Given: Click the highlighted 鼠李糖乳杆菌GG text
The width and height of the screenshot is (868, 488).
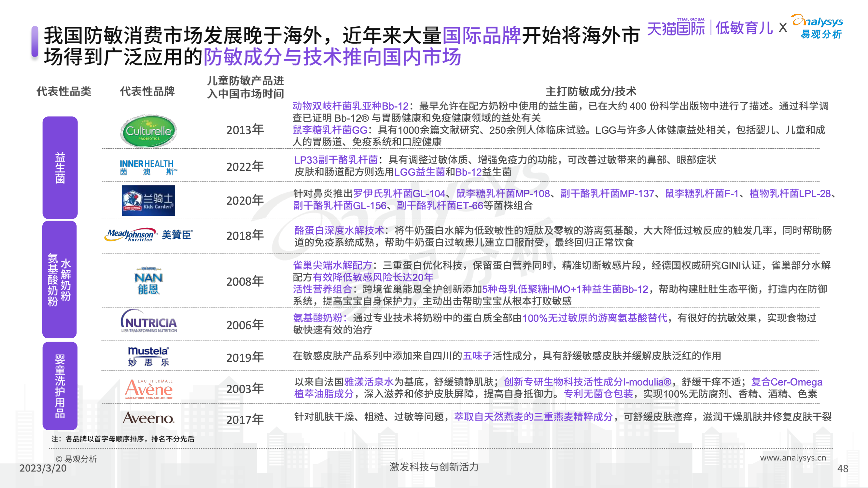Looking at the screenshot, I should tap(330, 130).
